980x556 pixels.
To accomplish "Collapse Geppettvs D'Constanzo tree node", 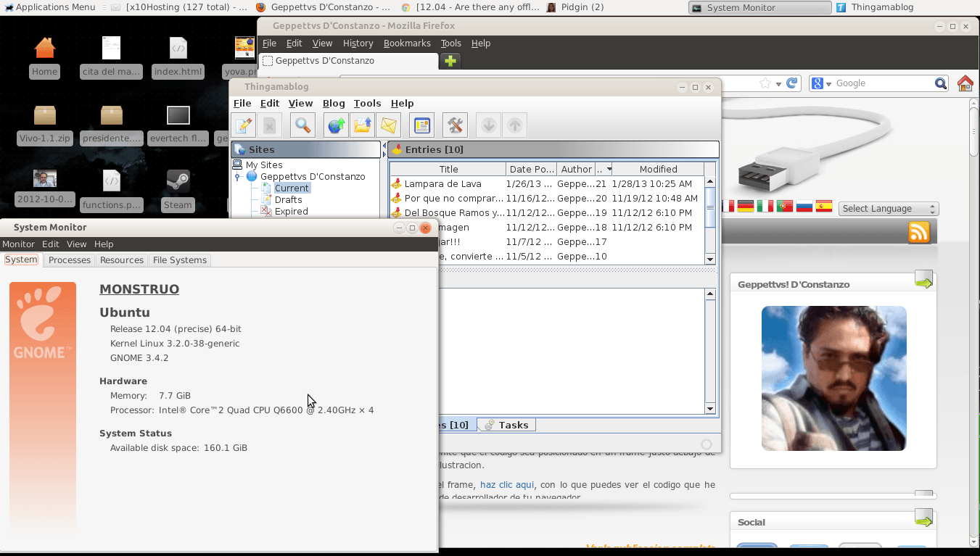I will (237, 177).
